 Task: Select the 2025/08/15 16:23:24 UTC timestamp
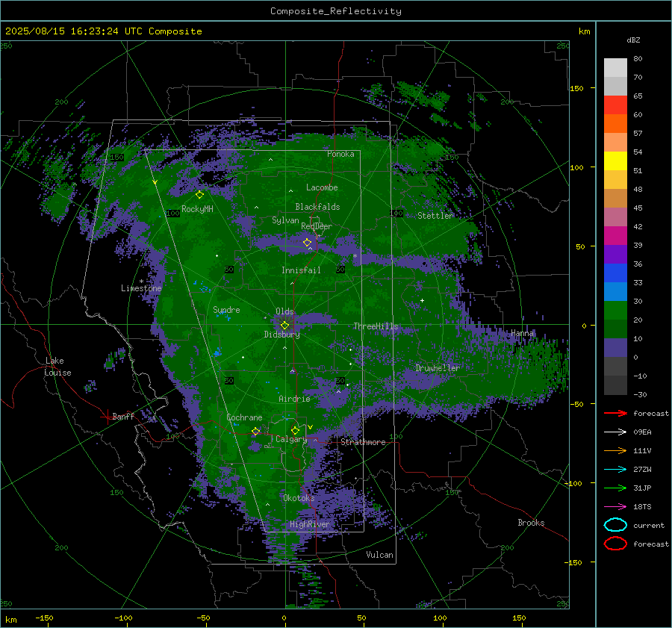pos(63,31)
